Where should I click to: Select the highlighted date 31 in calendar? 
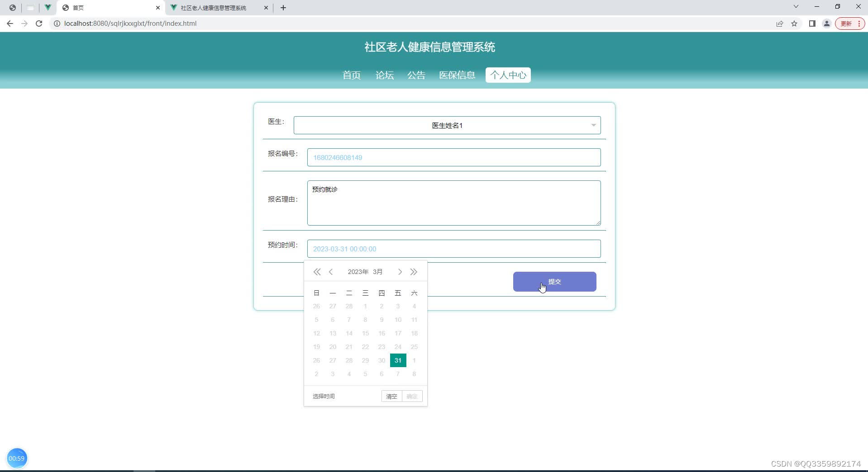point(398,360)
